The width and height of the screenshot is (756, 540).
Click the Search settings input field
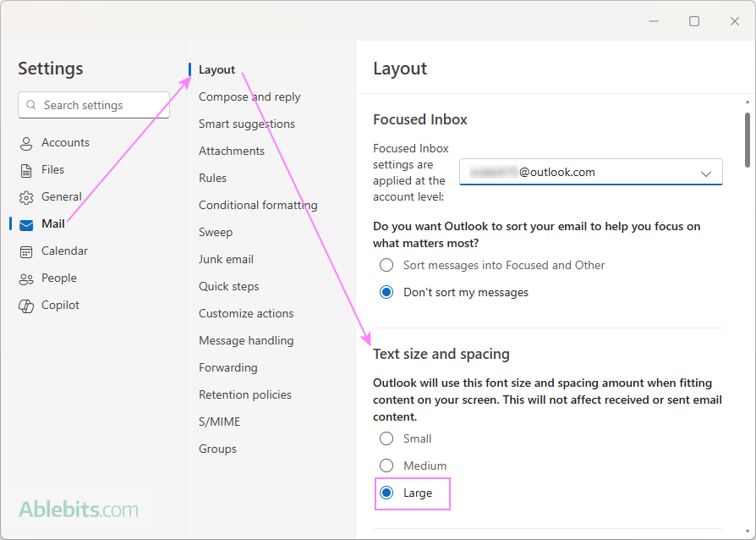coord(94,105)
